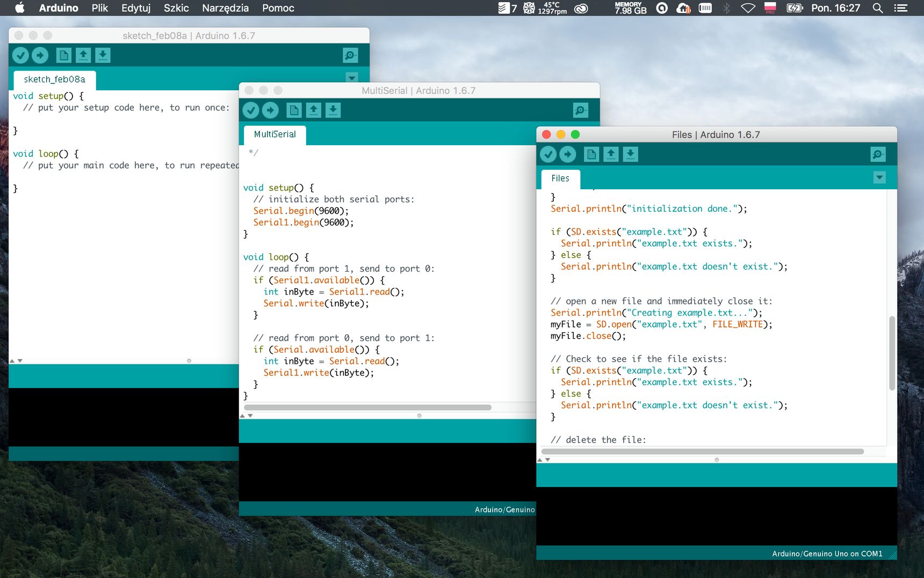Click Wi-Fi icon in menu bar
The image size is (924, 578).
coord(748,8)
